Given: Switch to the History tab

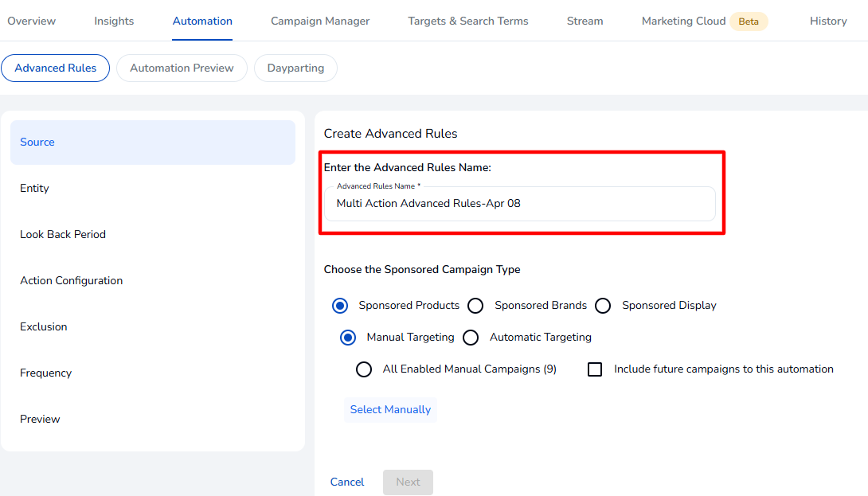Looking at the screenshot, I should click(x=828, y=21).
